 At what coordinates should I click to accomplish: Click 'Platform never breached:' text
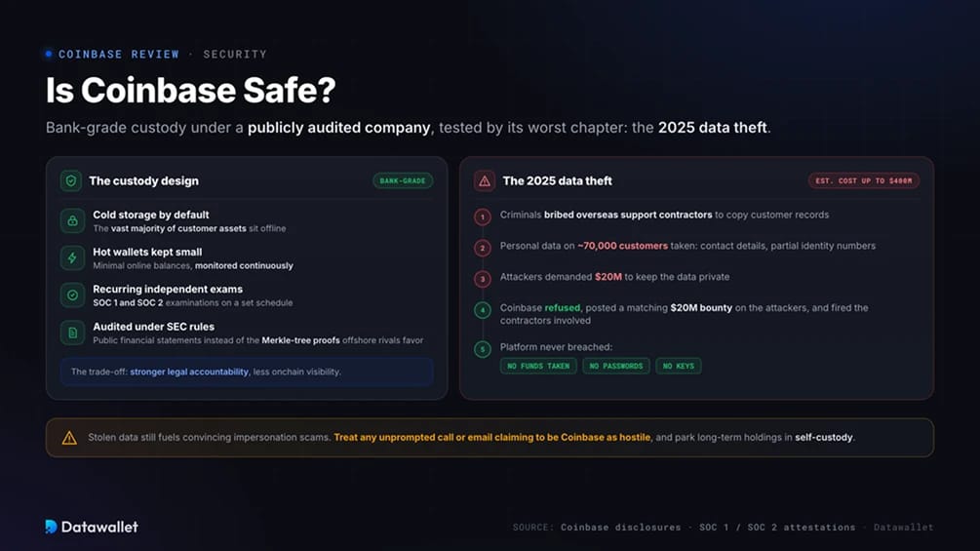tap(556, 347)
